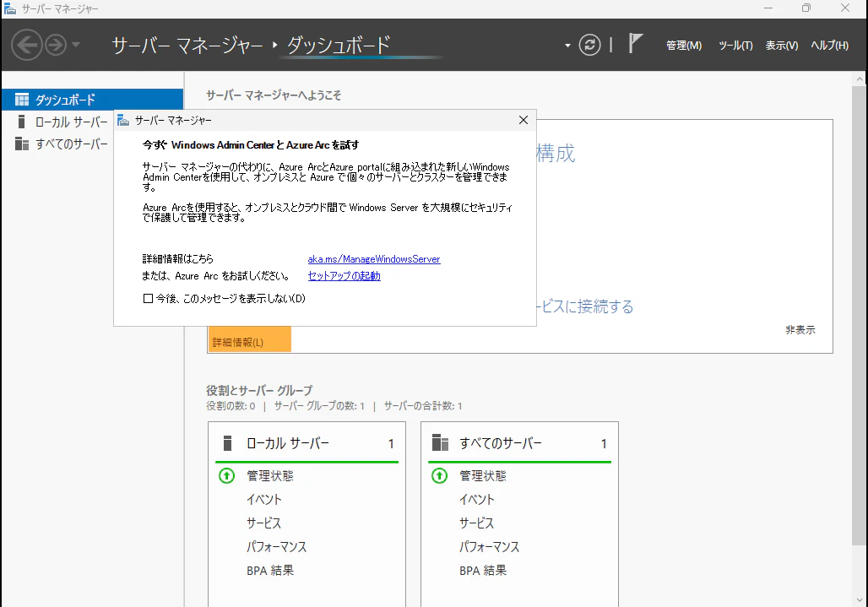
Task: Click all servers icon in sidebar
Action: pos(22,144)
